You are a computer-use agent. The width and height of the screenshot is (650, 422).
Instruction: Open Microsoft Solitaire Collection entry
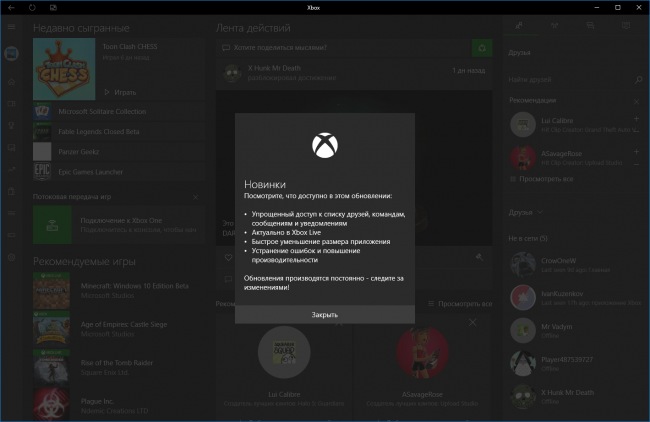pyautogui.click(x=118, y=112)
